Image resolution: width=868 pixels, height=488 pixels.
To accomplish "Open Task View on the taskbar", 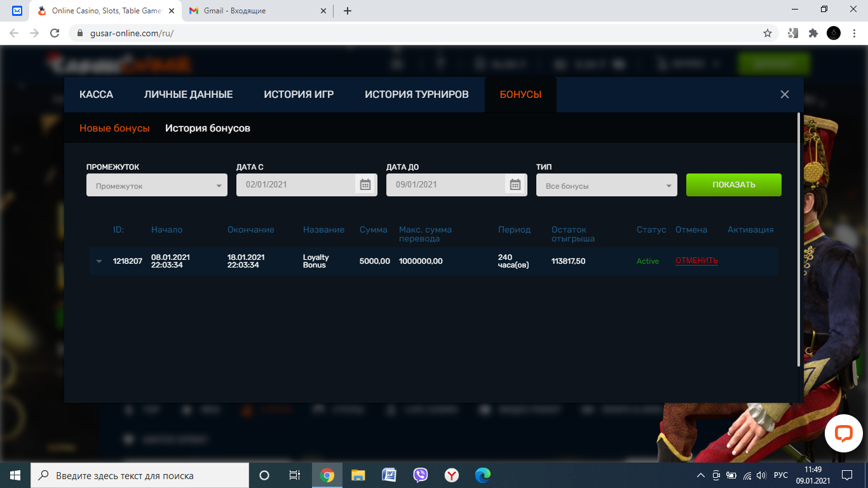I will coord(295,475).
